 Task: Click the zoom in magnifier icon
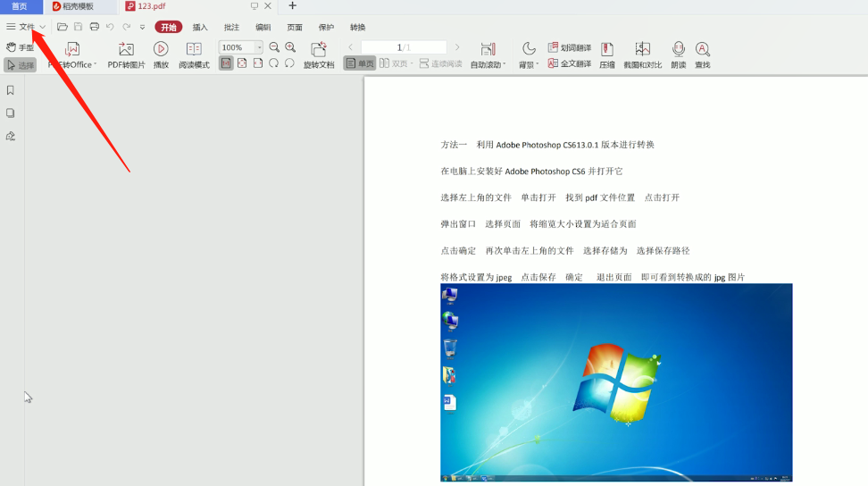290,47
